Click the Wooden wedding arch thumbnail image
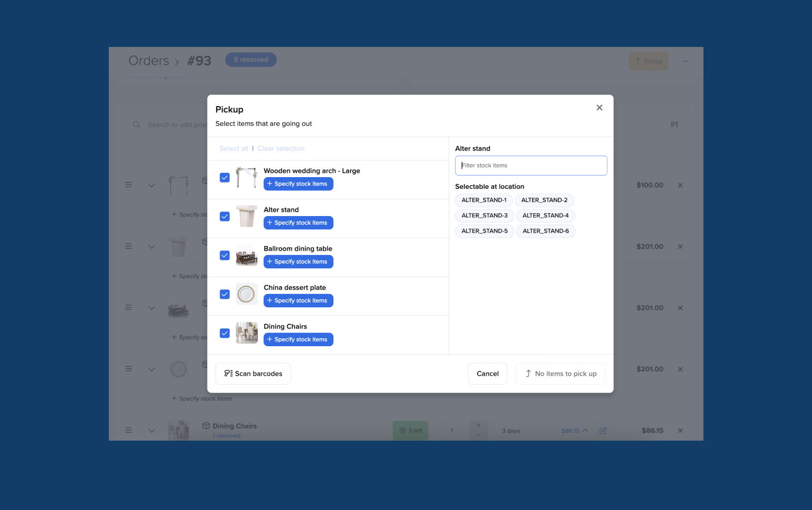Screen dimensions: 812x510 pos(246,177)
